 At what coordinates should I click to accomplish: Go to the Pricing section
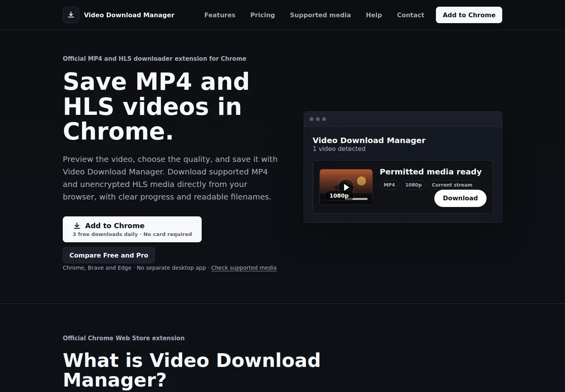262,15
